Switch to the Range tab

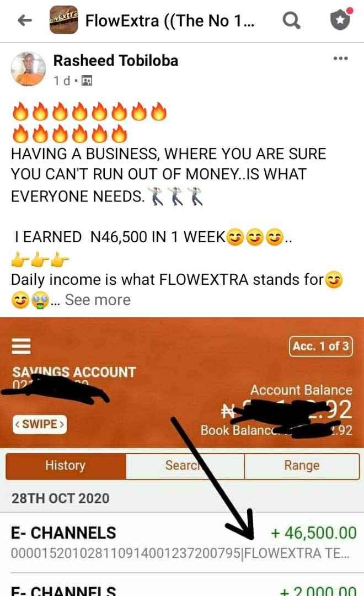click(302, 466)
